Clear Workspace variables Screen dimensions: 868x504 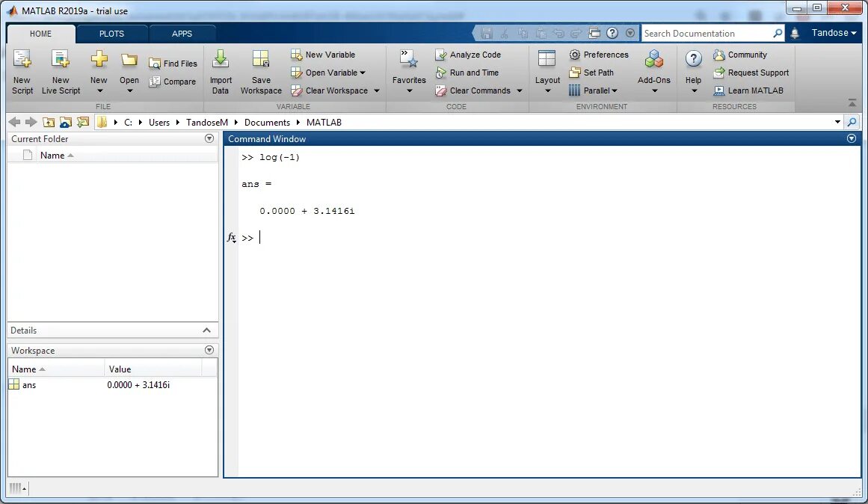pos(330,90)
